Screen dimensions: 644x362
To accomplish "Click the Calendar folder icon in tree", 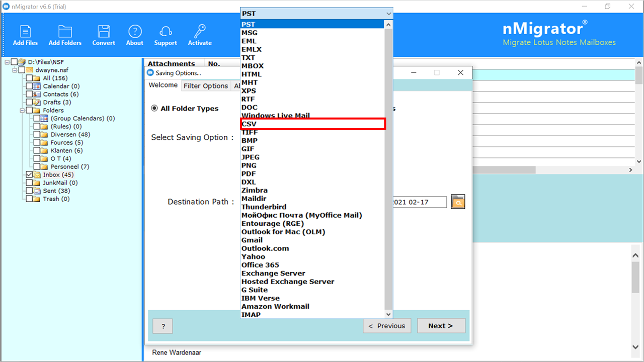I will pos(37,86).
